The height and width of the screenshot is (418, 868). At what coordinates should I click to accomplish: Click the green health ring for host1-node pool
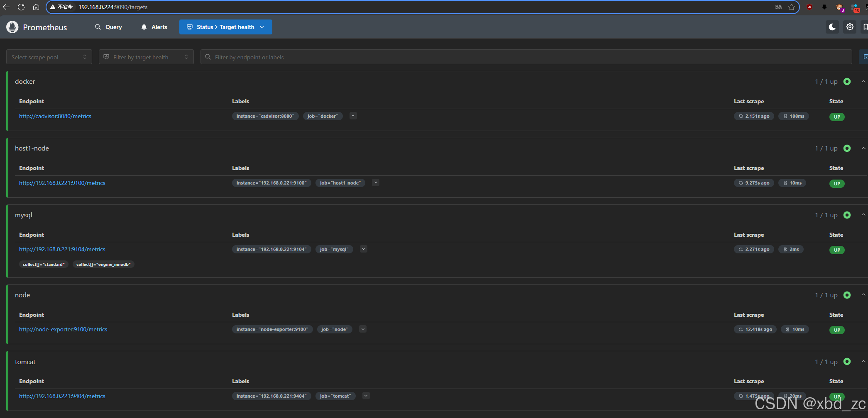click(847, 148)
